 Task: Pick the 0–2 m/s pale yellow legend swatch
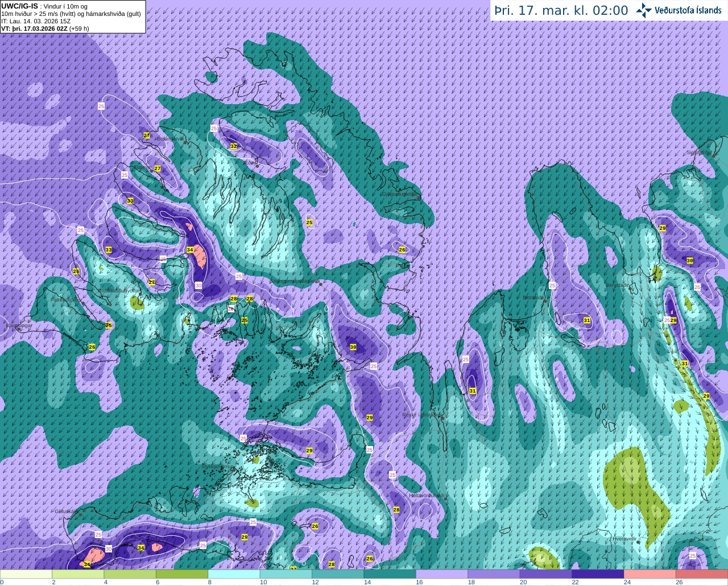click(26, 574)
